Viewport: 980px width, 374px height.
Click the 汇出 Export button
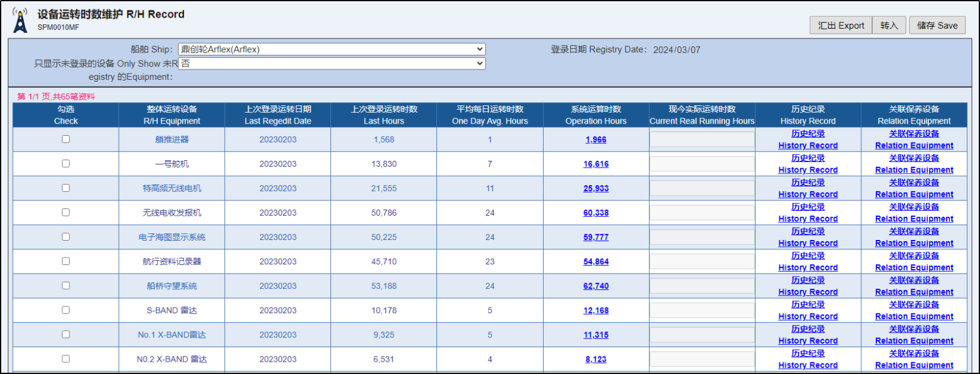click(840, 26)
